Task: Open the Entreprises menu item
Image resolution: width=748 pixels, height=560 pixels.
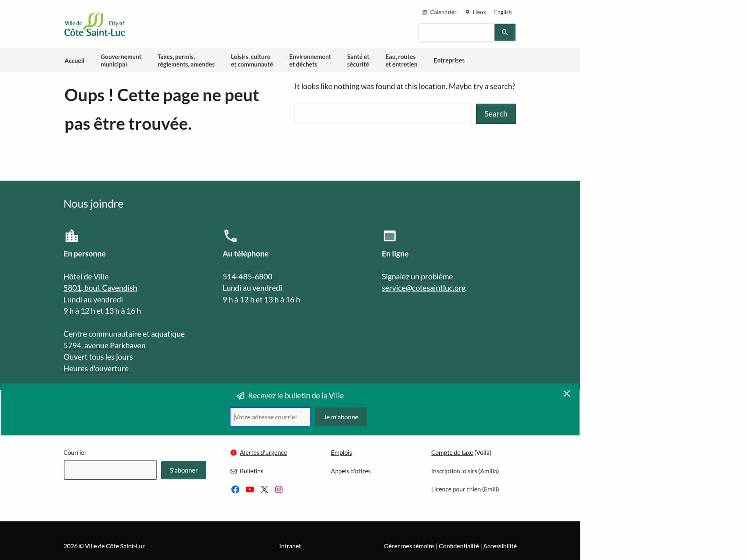Action: click(449, 60)
